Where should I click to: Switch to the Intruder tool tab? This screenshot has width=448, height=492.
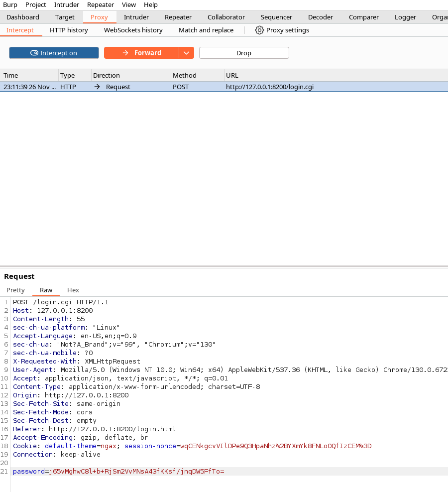point(136,17)
